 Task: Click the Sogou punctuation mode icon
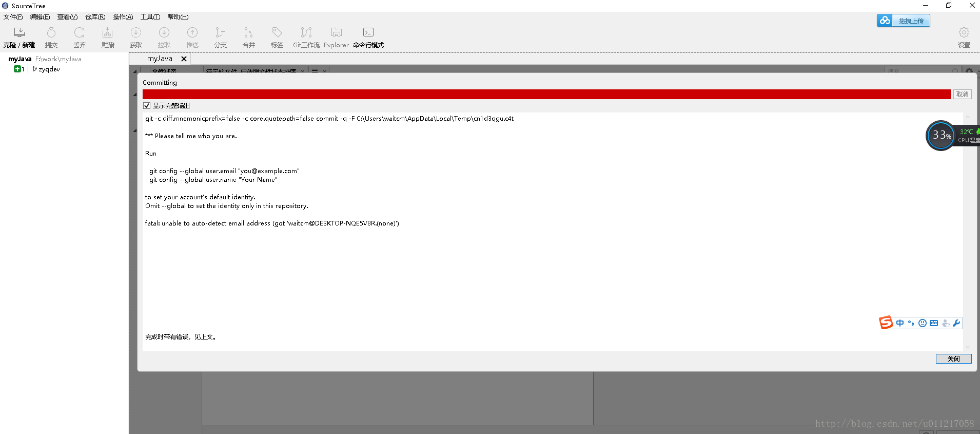tap(911, 323)
